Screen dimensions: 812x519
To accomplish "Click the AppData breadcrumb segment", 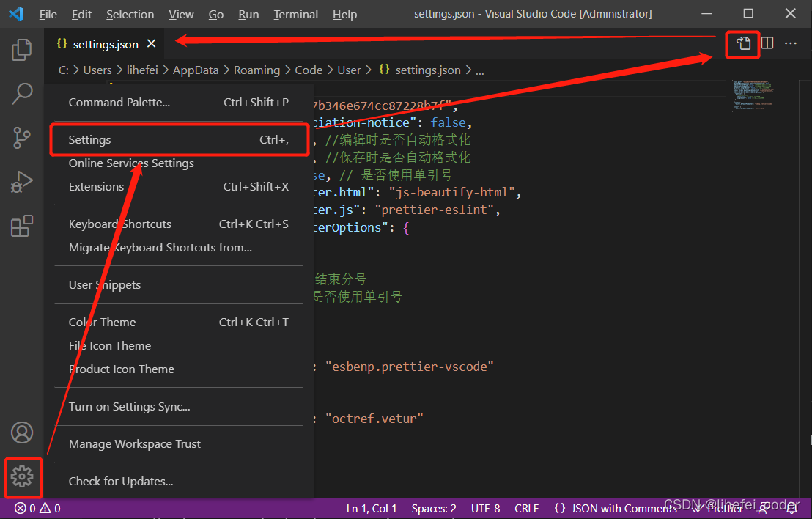I will pyautogui.click(x=196, y=70).
